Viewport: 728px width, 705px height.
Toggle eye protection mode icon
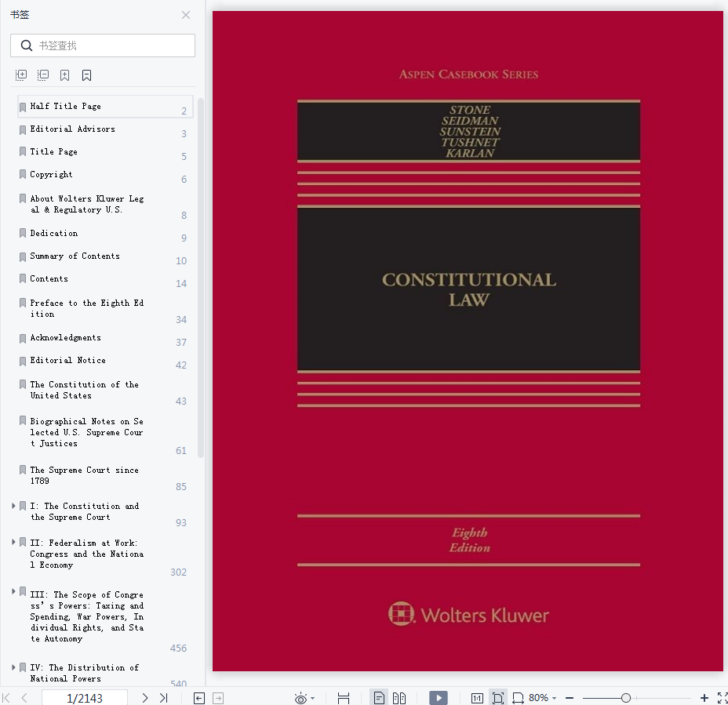coord(301,698)
